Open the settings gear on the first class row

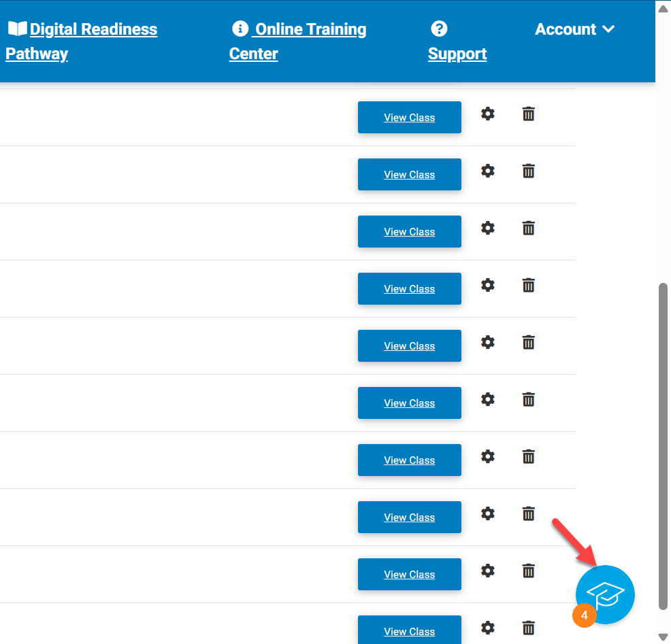(488, 114)
